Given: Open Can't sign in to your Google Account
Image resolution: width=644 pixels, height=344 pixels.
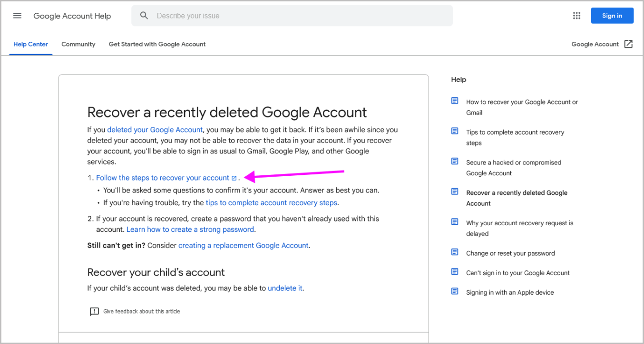Looking at the screenshot, I should coord(518,273).
